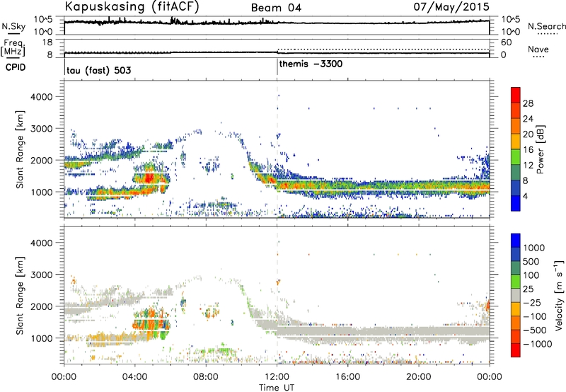Click the 'Power [dB]' color bar label
The height and width of the screenshot is (392, 566).
pyautogui.click(x=540, y=149)
